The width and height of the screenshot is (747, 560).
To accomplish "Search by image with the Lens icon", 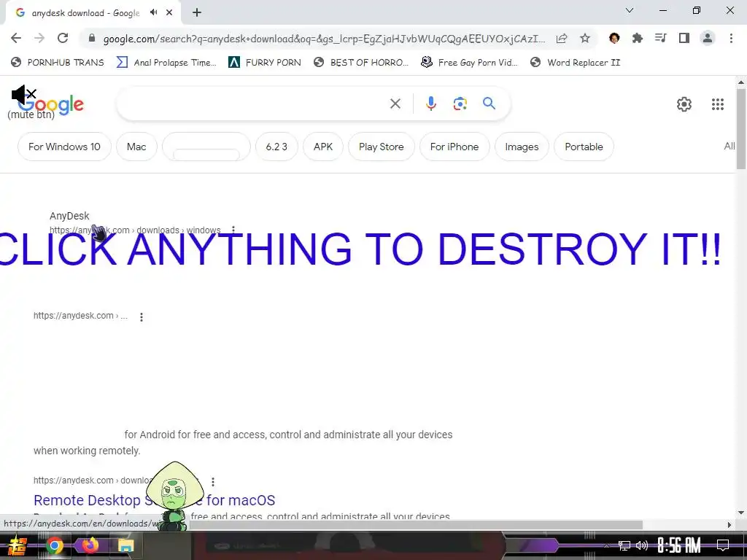I will coord(460,104).
